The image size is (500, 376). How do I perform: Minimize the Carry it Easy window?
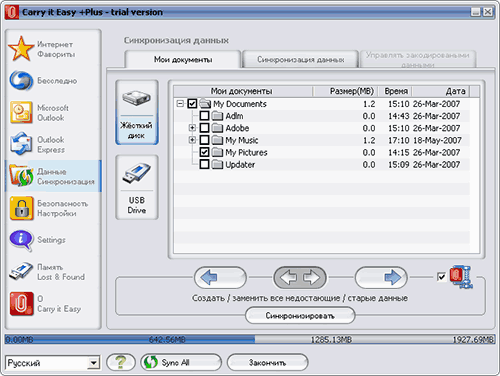(476, 12)
